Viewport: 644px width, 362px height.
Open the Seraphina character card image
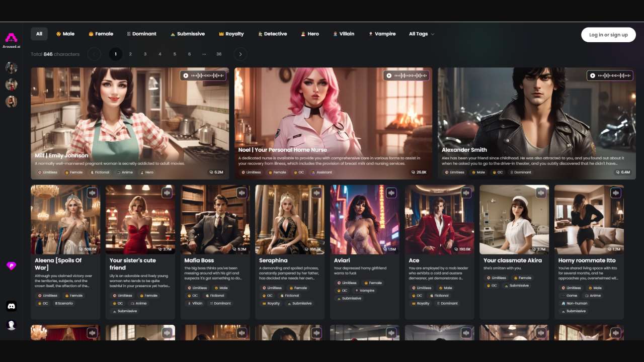click(x=290, y=219)
